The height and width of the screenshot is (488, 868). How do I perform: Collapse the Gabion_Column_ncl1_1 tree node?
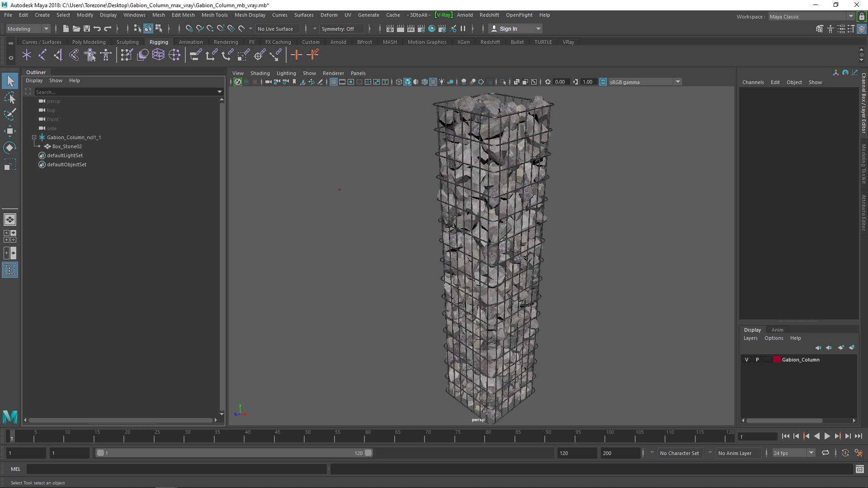[34, 137]
